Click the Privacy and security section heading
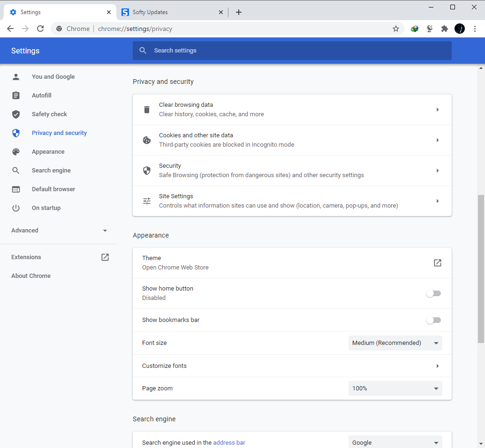 163,82
